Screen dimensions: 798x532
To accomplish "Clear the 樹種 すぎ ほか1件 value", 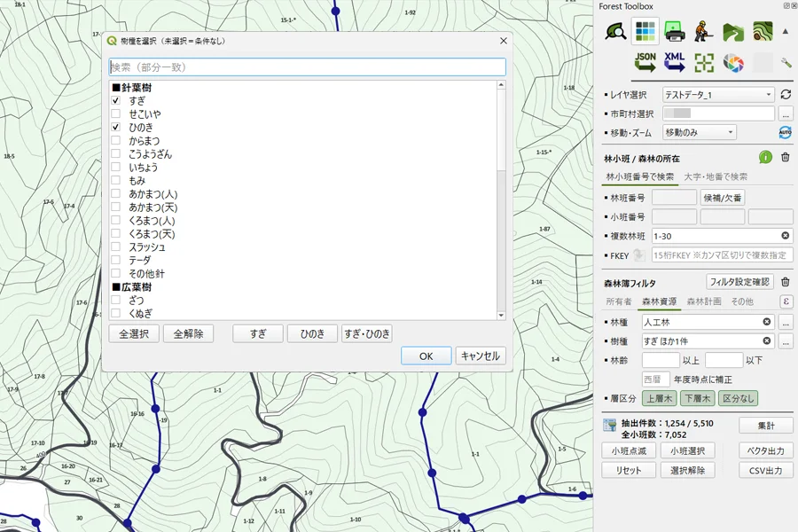I will (766, 341).
